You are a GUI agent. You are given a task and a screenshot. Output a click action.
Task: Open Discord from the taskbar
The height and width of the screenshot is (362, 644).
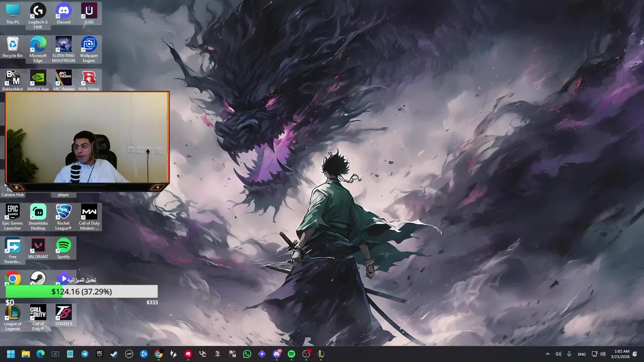(x=277, y=354)
